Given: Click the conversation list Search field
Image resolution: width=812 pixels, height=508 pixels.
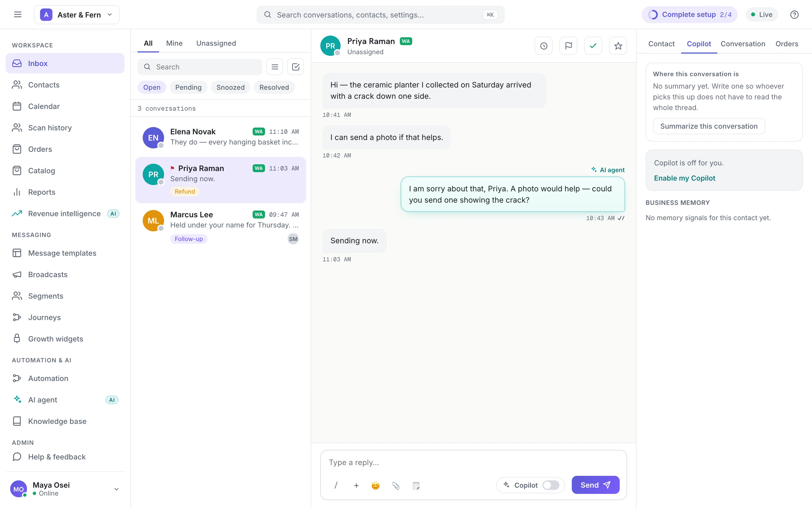Looking at the screenshot, I should [x=200, y=67].
